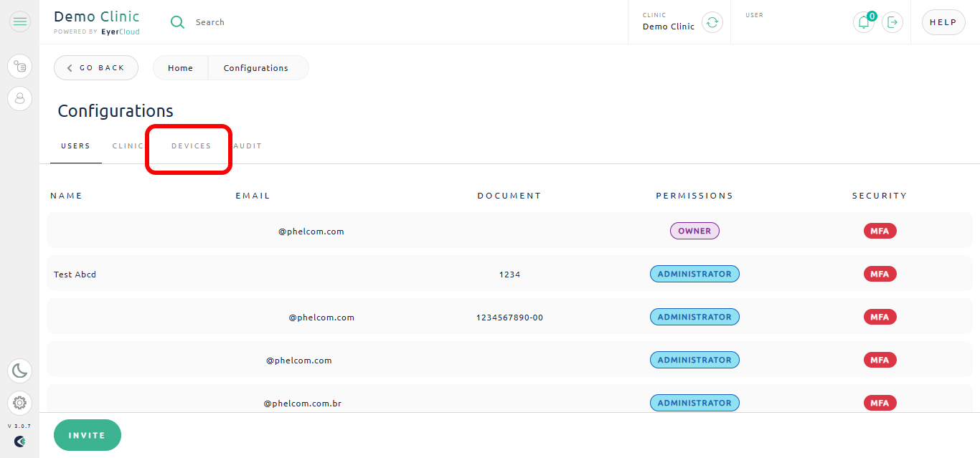The width and height of the screenshot is (980, 458).
Task: Click the search magnifier icon
Action: [x=177, y=22]
